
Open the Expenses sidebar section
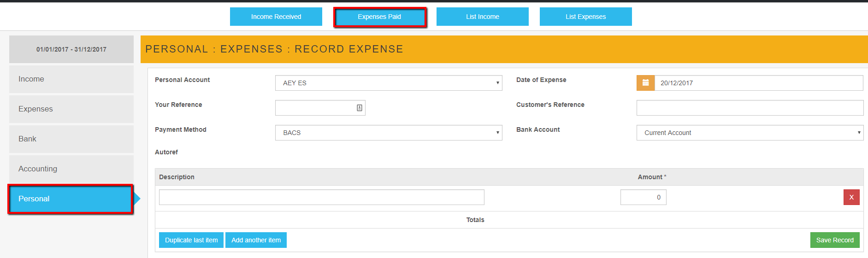coord(71,109)
